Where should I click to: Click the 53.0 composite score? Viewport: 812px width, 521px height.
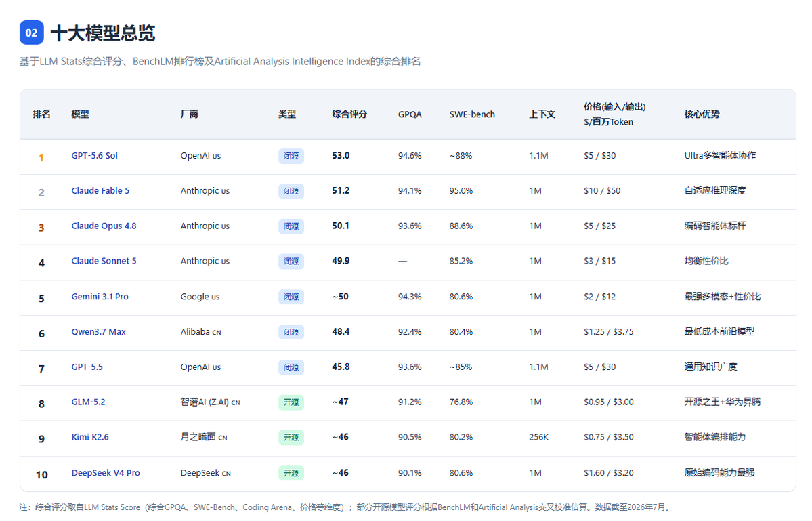pyautogui.click(x=341, y=155)
